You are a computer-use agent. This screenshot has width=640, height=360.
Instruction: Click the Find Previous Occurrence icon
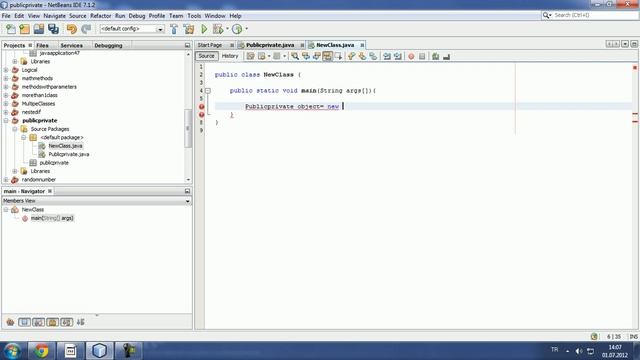[306, 56]
